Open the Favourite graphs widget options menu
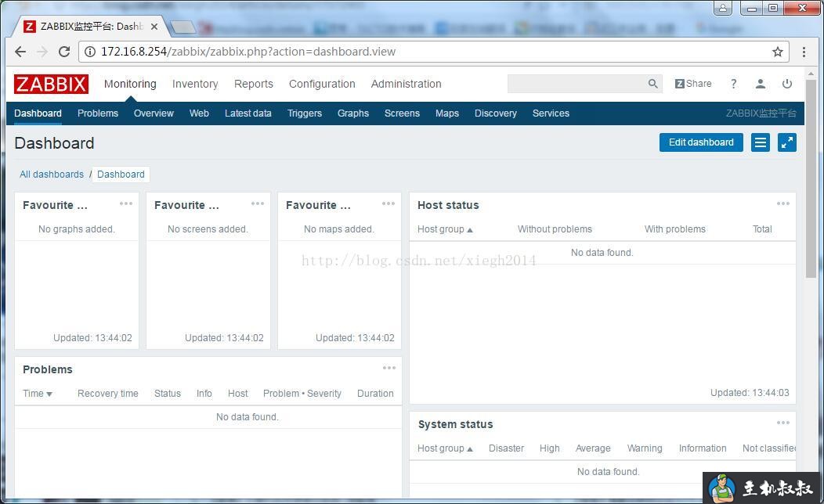Screen dimensions: 824x504 coord(126,203)
